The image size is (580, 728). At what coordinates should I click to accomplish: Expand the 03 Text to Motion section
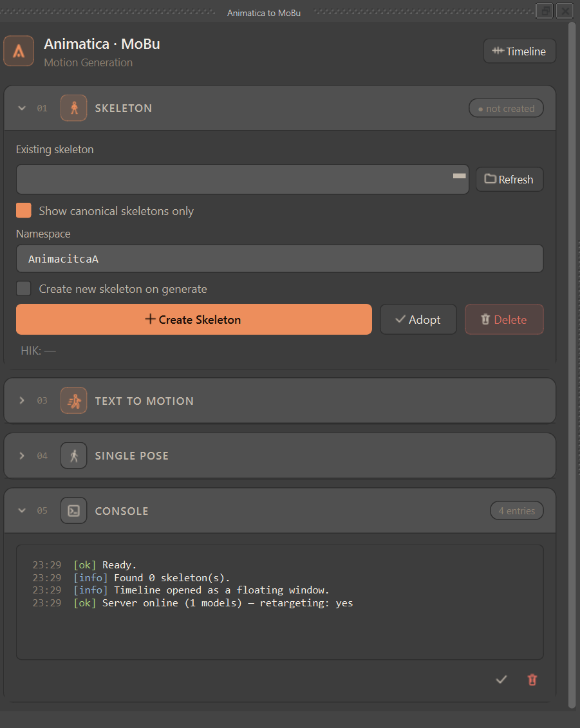[x=22, y=400]
